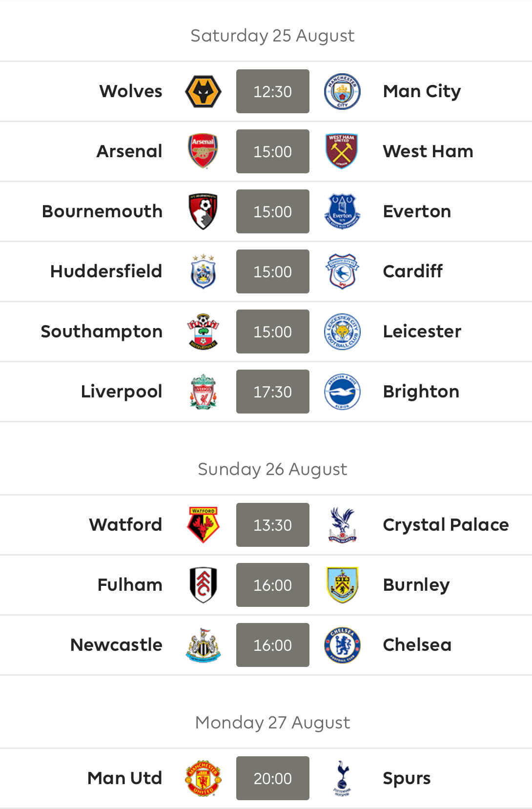
Task: Click the Spurs cockerel badge
Action: click(x=342, y=778)
